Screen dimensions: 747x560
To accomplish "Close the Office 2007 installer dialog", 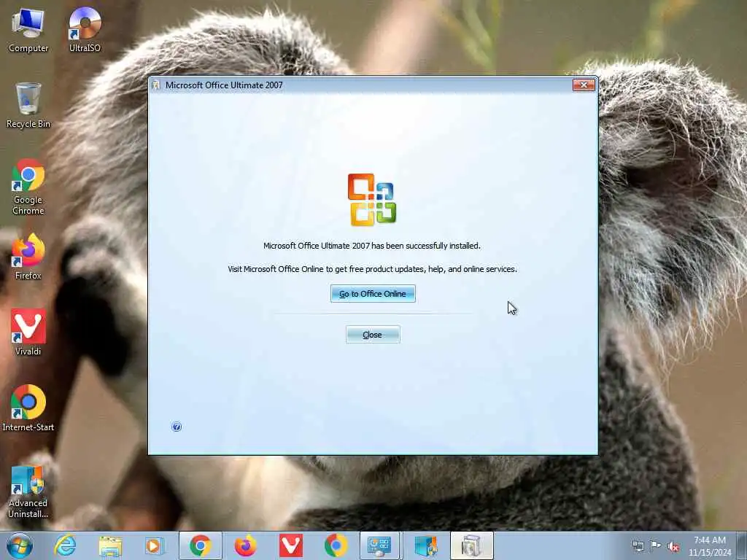I will pyautogui.click(x=373, y=335).
